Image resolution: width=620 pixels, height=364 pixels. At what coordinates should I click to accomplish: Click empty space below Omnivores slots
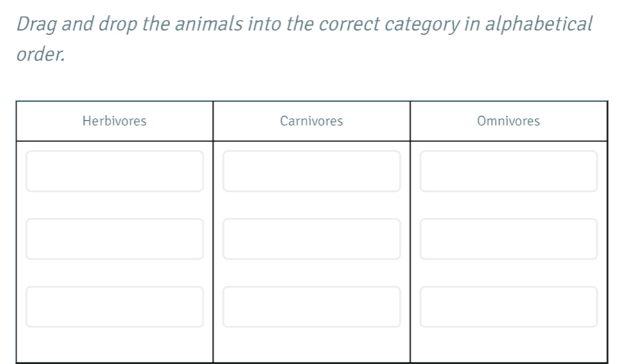pyautogui.click(x=508, y=345)
